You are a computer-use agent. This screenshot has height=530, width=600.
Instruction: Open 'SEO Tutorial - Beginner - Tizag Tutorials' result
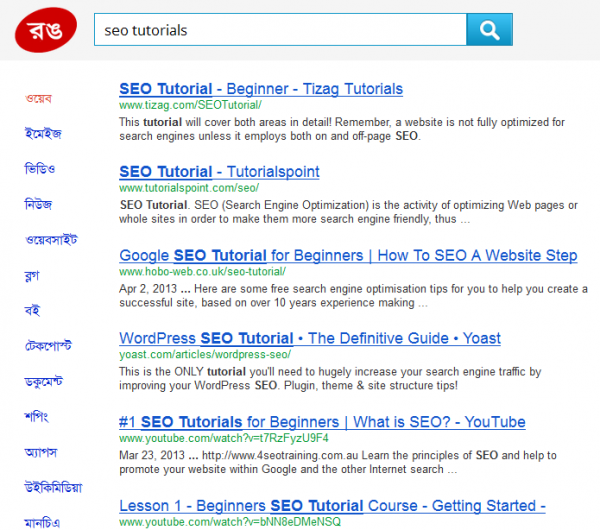click(261, 89)
